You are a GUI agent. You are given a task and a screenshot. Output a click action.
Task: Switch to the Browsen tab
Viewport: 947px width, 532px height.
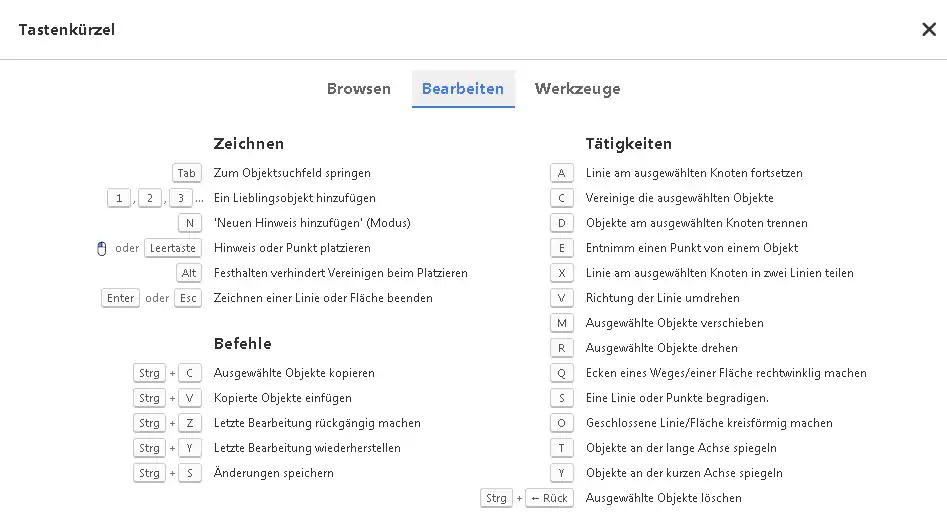pos(358,89)
